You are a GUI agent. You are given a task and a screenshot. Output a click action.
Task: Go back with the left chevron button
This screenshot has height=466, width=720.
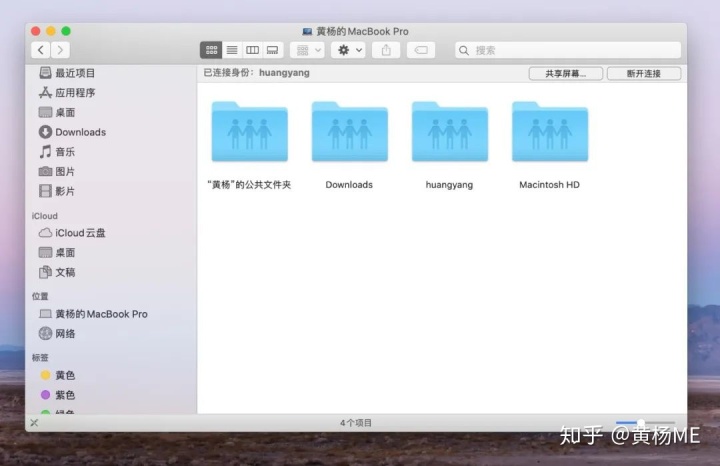[41, 50]
